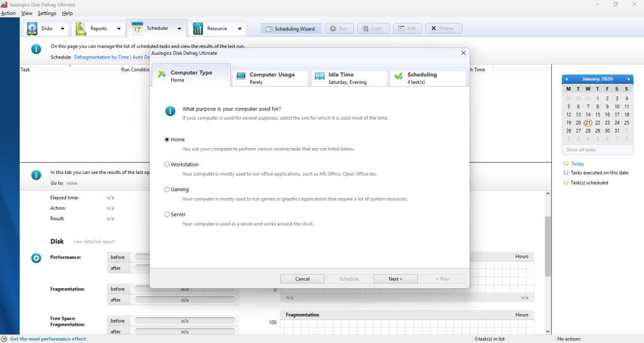Viewport: 644px width, 343px height.
Task: Click the Disks toolbar icon
Action: pos(33,28)
